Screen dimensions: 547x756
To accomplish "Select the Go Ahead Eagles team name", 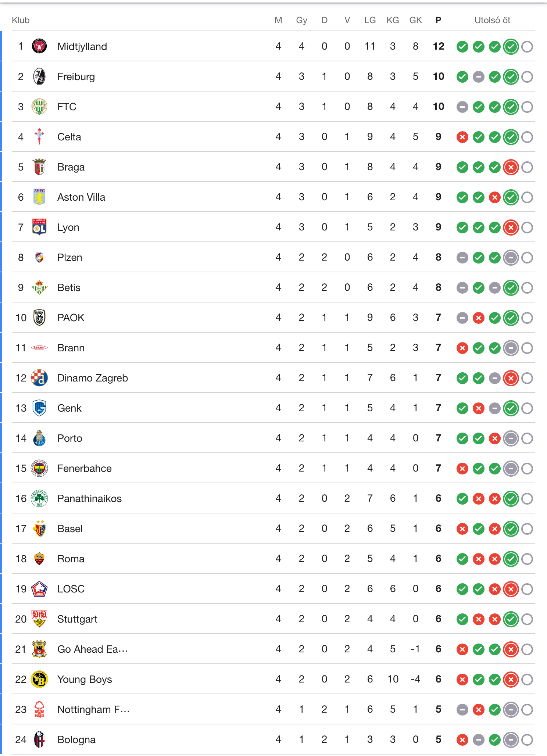I will click(93, 649).
